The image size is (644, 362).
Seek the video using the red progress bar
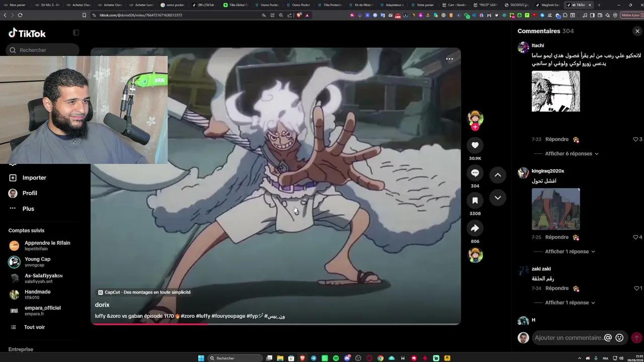tap(276, 324)
